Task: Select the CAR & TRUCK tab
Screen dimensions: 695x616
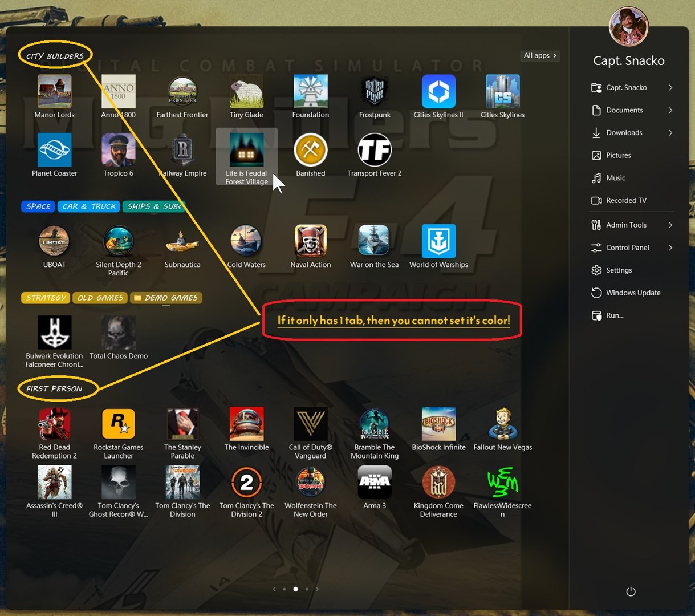Action: 89,206
